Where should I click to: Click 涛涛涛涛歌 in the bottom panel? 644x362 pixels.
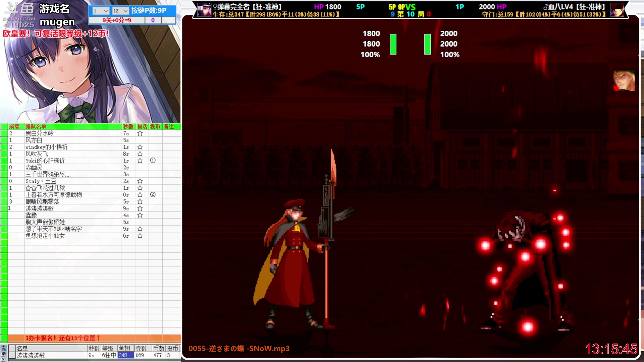tap(31, 355)
